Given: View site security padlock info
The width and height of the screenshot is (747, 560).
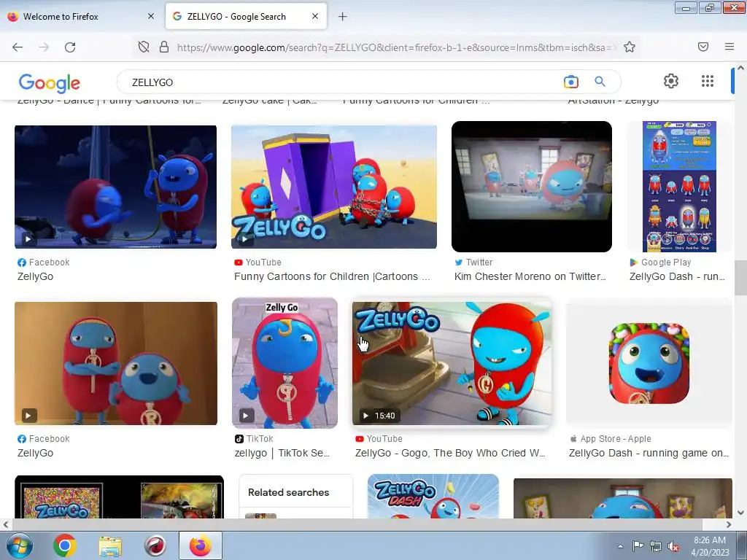Looking at the screenshot, I should [x=164, y=47].
